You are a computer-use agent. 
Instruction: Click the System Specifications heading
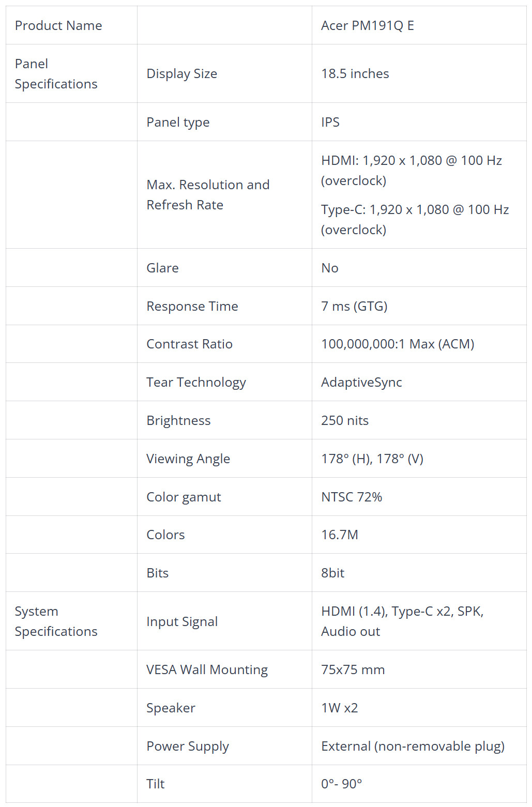(56, 621)
